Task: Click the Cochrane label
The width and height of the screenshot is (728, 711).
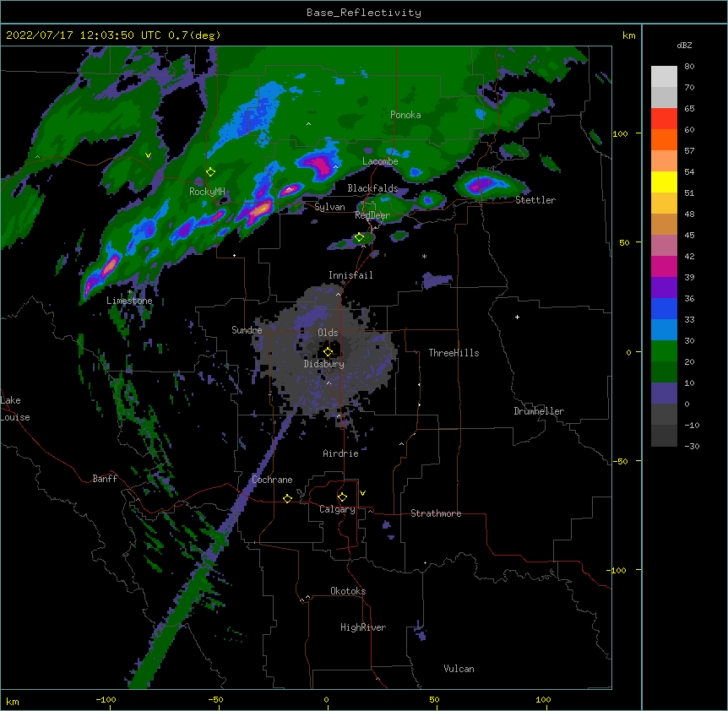Action: pyautogui.click(x=272, y=480)
